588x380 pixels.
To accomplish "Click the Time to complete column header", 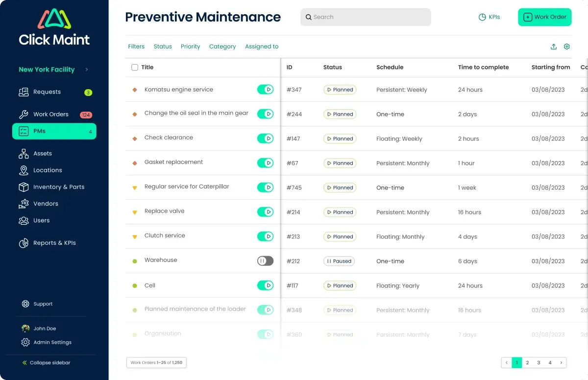I will click(x=484, y=68).
